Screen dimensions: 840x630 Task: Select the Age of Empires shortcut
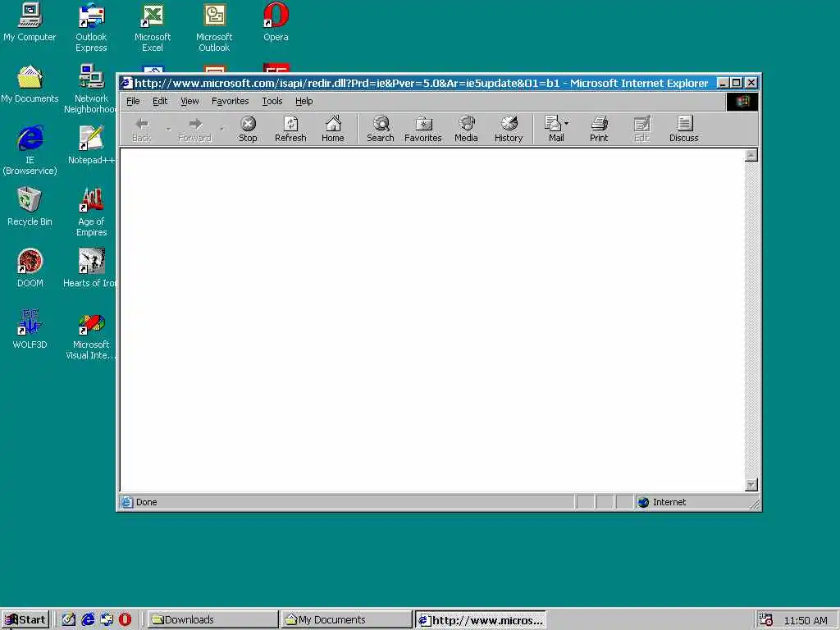[91, 212]
